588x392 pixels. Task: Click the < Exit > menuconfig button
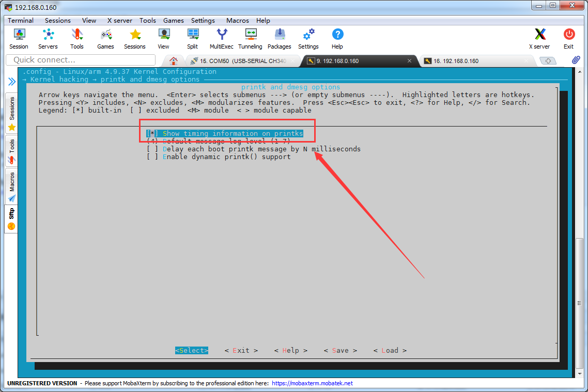pos(241,350)
